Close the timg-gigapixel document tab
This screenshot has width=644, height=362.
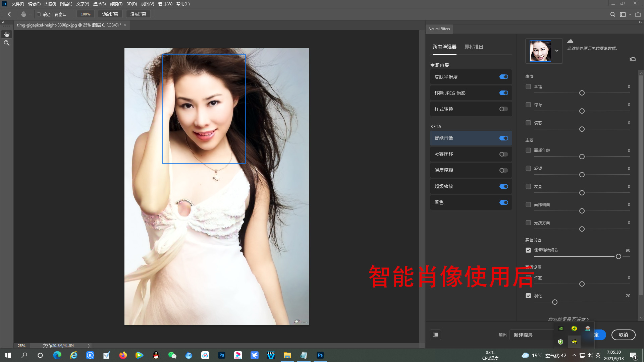[x=125, y=25]
